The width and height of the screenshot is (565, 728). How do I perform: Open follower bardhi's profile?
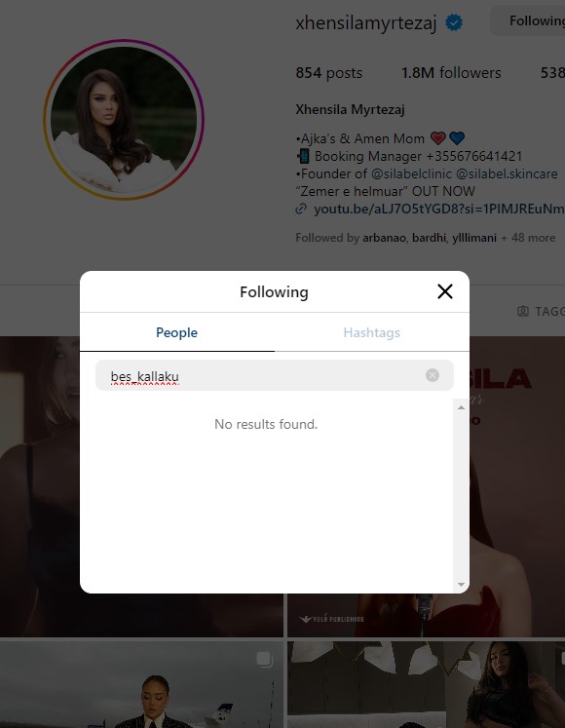coord(429,238)
